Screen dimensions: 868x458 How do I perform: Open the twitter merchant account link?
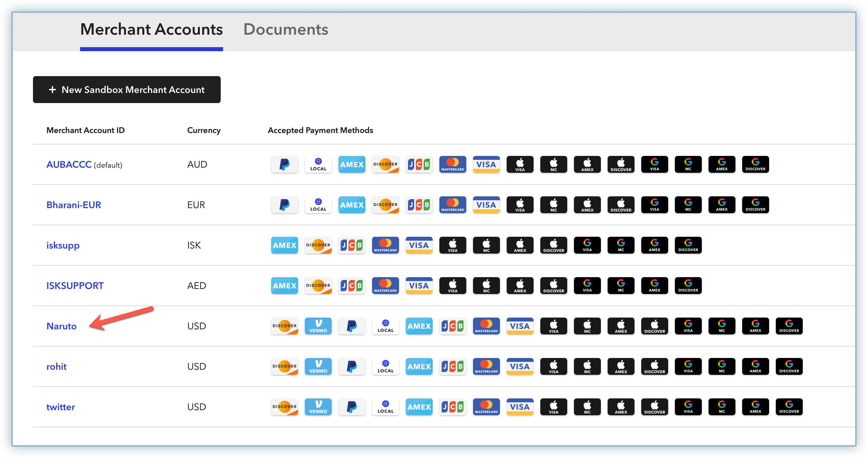click(x=61, y=407)
